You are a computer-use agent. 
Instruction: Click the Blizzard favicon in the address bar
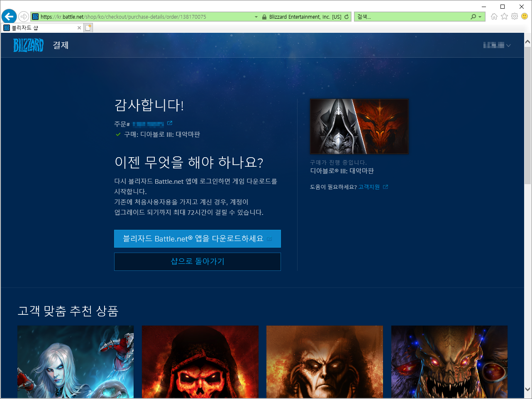[36, 17]
